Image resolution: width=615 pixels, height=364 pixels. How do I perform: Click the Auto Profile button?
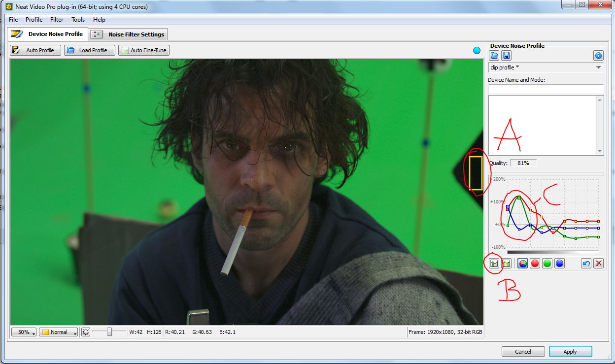point(35,50)
